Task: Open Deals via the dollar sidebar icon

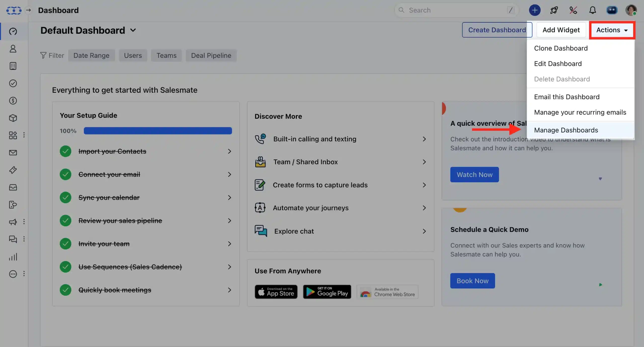Action: 13,101
